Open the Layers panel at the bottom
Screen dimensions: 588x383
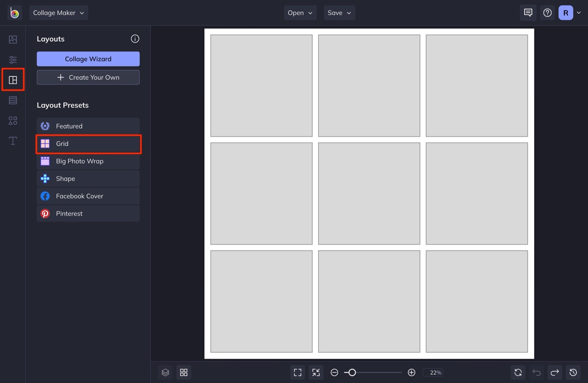[x=165, y=372]
